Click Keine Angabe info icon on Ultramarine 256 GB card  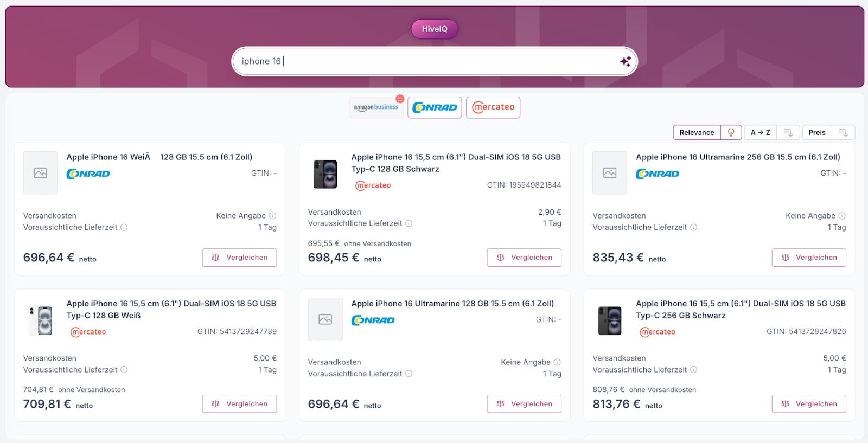pyautogui.click(x=842, y=216)
